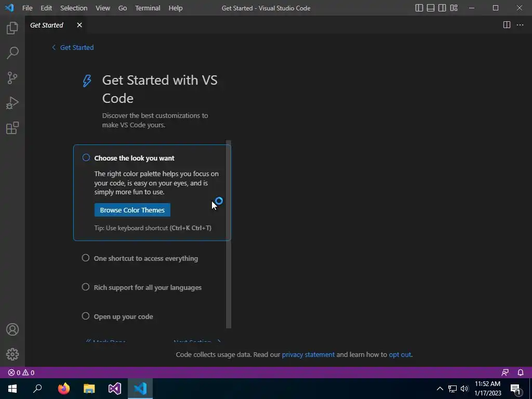532x399 pixels.
Task: Open the View menu
Action: [x=103, y=8]
